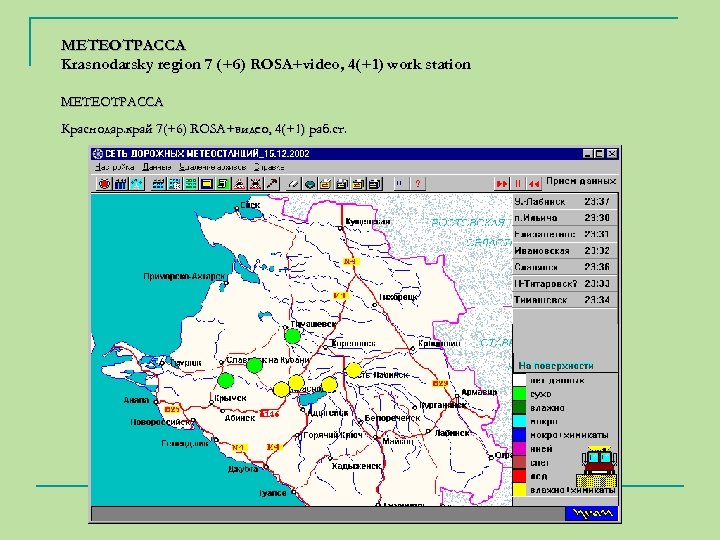Viewport: 720px width, 540px height.
Task: Click the green stacked-windows toolbar icon
Action: [223, 184]
